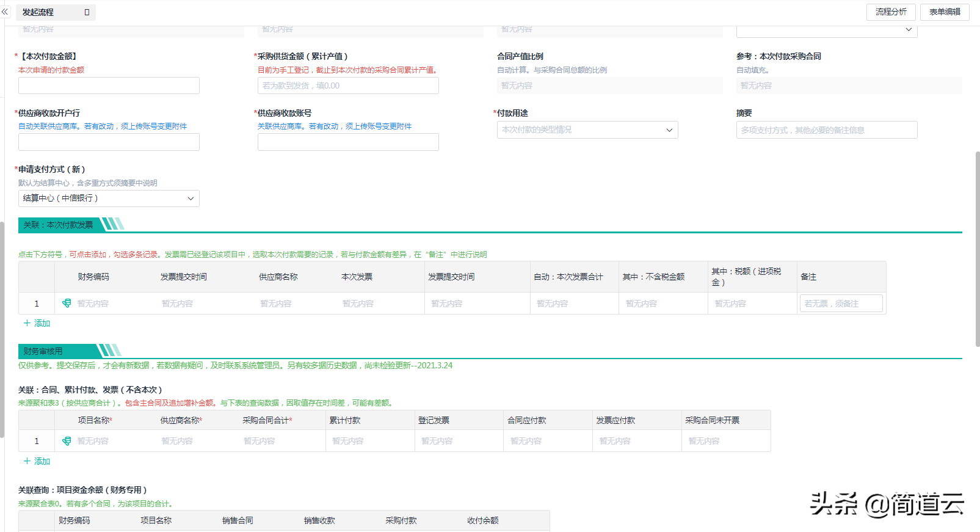Click vertical scrollbar on right side
The width and height of the screenshot is (980, 532).
(x=977, y=249)
